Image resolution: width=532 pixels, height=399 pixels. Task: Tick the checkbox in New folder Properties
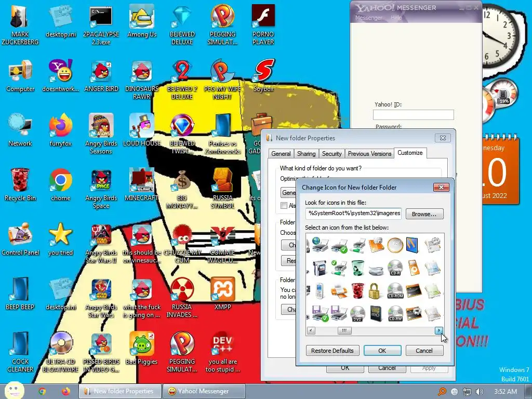pos(284,205)
